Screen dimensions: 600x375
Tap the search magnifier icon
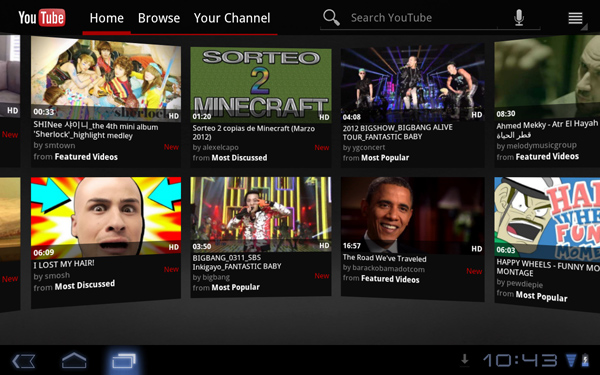click(331, 18)
